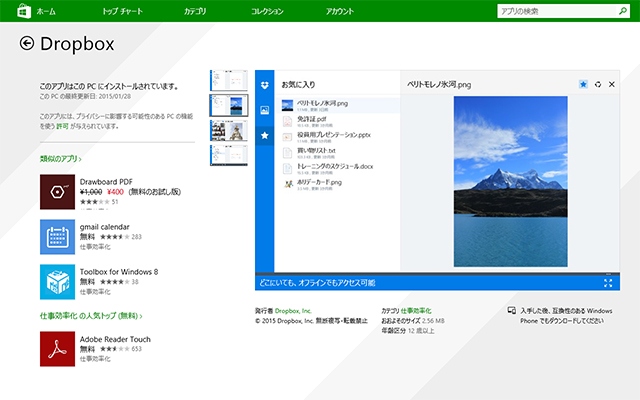Select the first screenshot thumbnail

(x=229, y=80)
